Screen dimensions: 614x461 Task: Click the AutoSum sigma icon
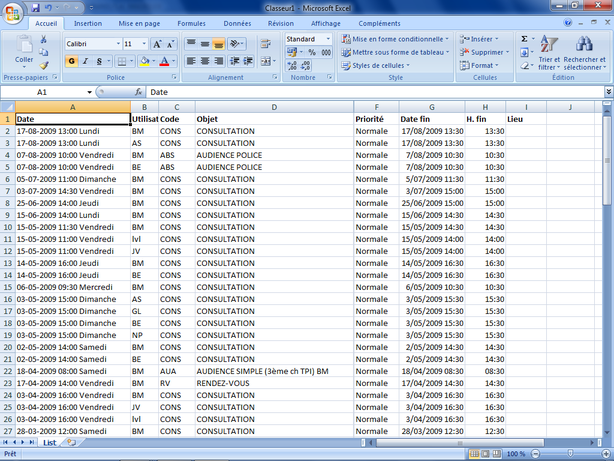click(525, 38)
